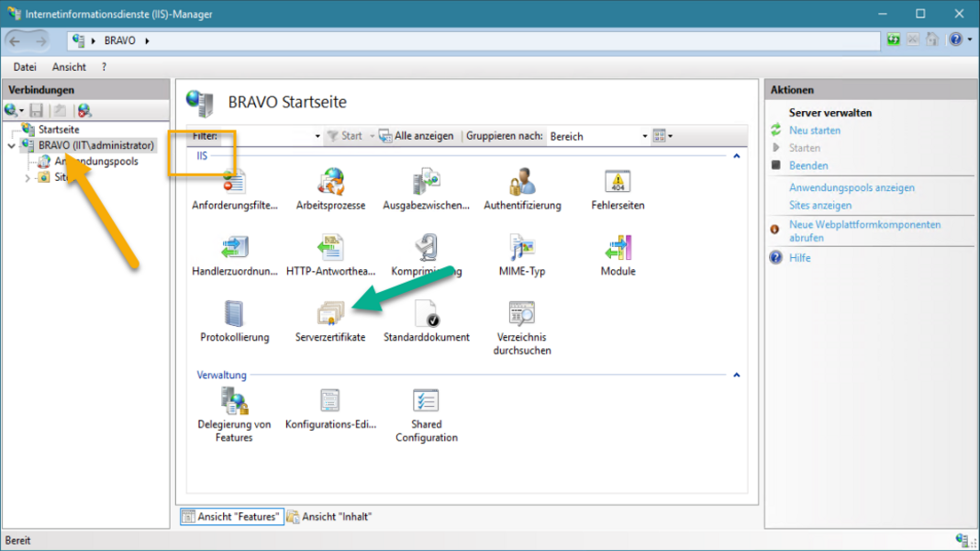
Task: Open Verzeichnis durchsuchen feature
Action: point(522,316)
